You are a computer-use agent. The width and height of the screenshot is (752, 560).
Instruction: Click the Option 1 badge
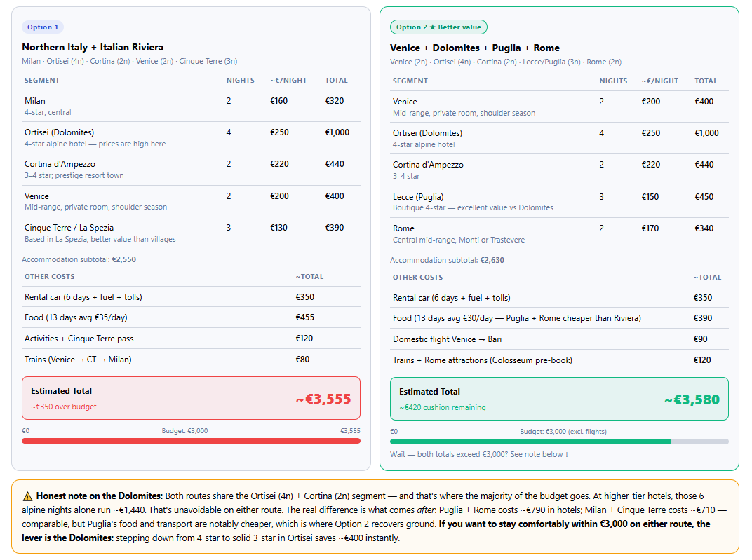tap(43, 27)
